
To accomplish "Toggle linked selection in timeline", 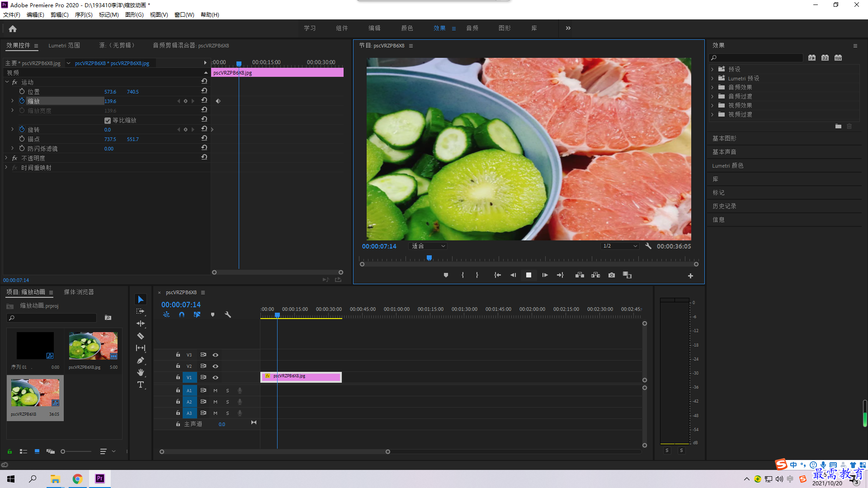I will tap(197, 314).
